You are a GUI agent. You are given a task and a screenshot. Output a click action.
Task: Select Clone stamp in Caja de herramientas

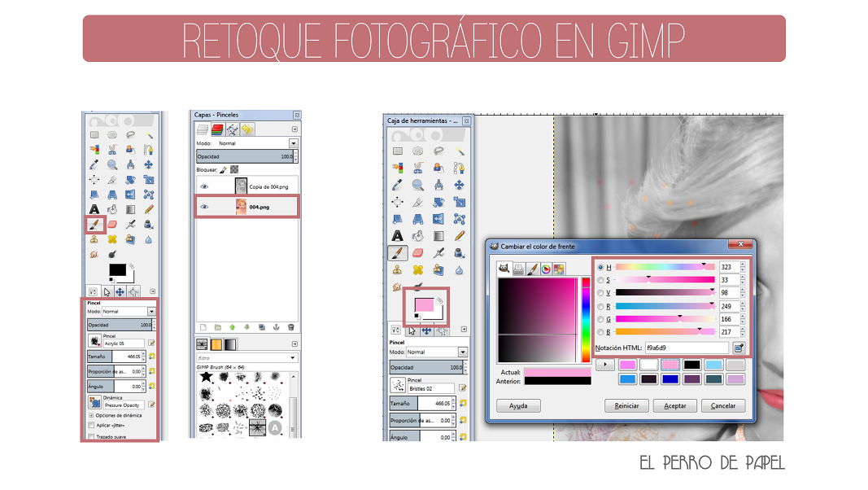[398, 270]
